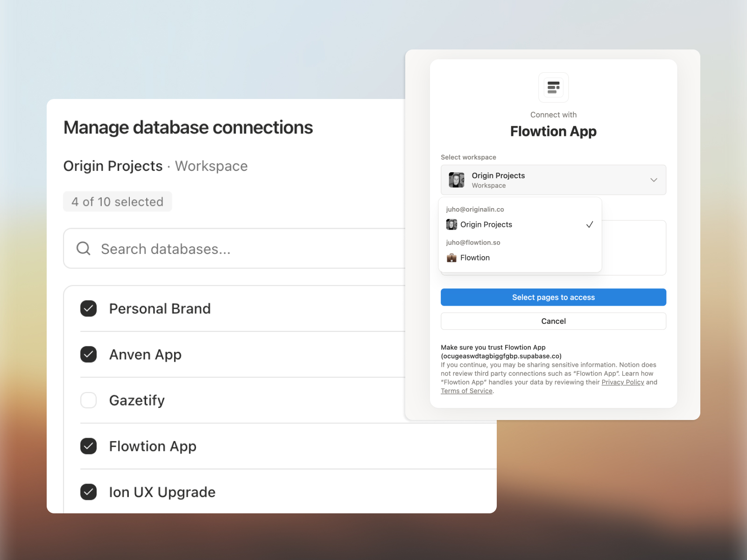This screenshot has height=560, width=747.
Task: Click the Gazetify row label
Action: pyautogui.click(x=137, y=400)
